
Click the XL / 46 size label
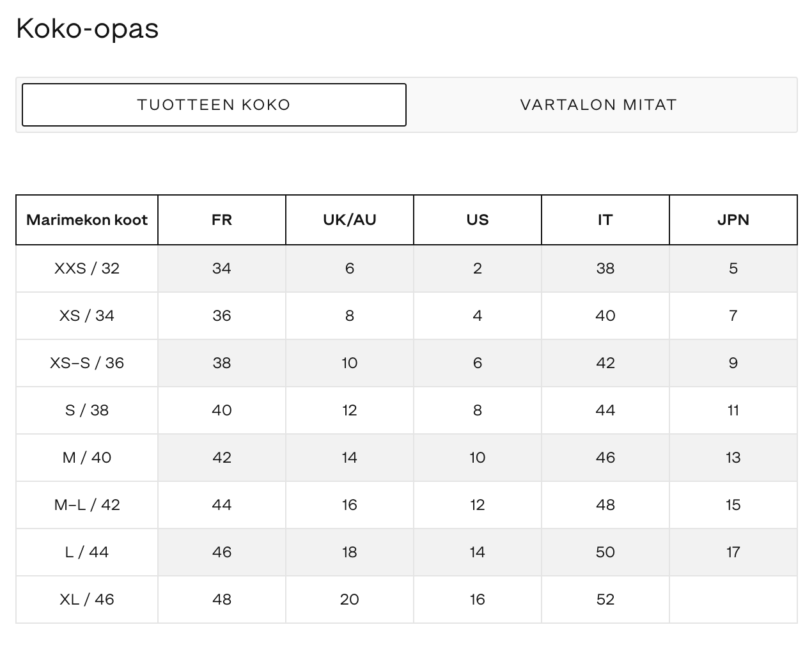(87, 599)
